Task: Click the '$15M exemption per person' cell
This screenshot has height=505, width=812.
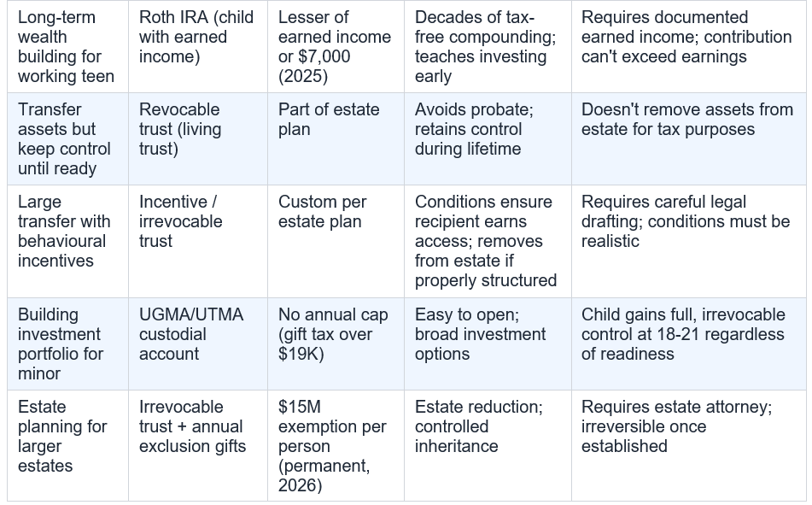Action: (336, 446)
